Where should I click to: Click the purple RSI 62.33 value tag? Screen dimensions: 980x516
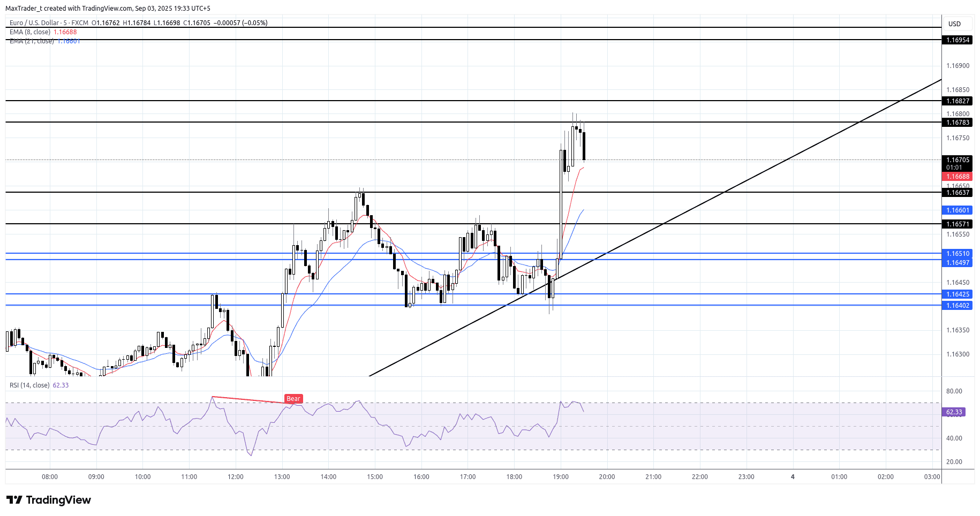(x=954, y=412)
